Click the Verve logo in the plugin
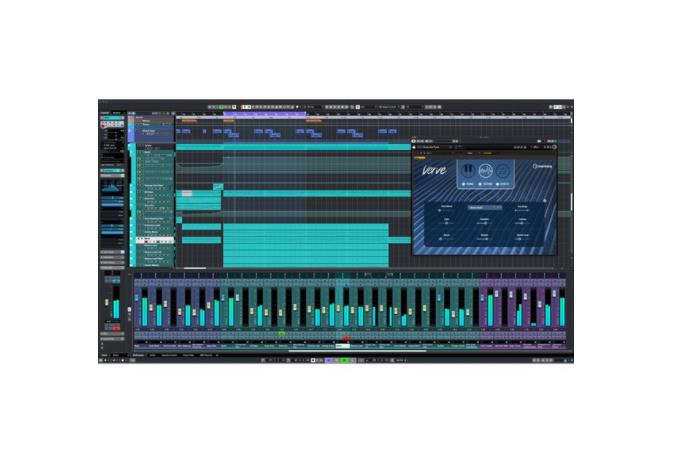674x460 pixels. (x=434, y=170)
